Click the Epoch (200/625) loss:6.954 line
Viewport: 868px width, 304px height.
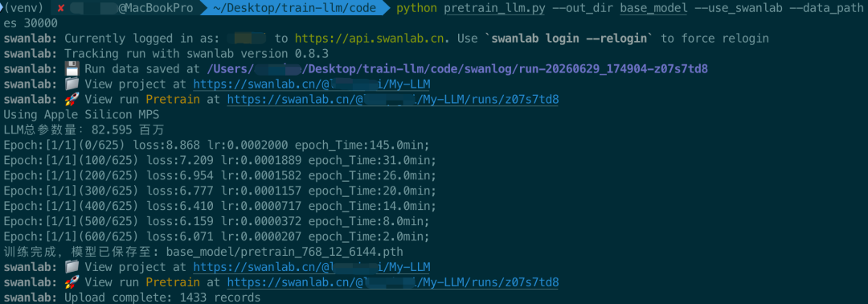[x=219, y=176]
